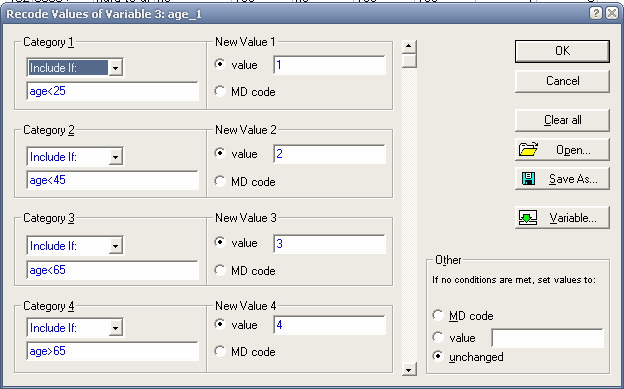Click the Other value text field
Screen dimensions: 624x389
[548, 338]
